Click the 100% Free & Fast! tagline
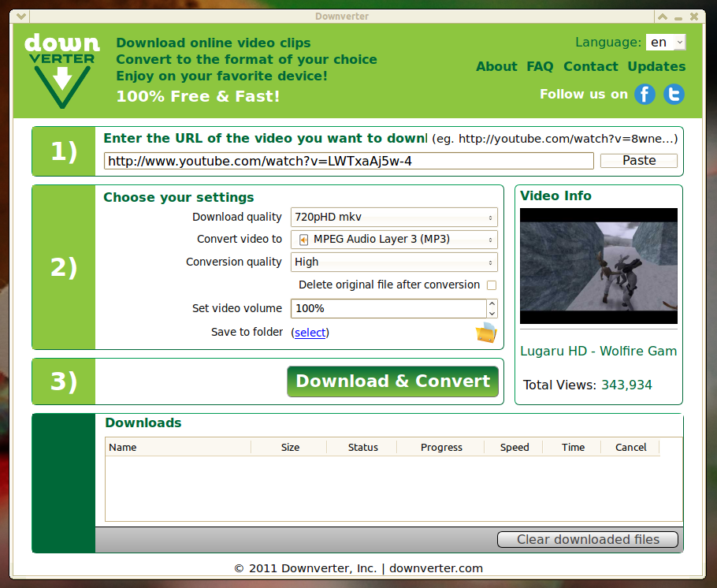The height and width of the screenshot is (588, 717). [x=198, y=96]
